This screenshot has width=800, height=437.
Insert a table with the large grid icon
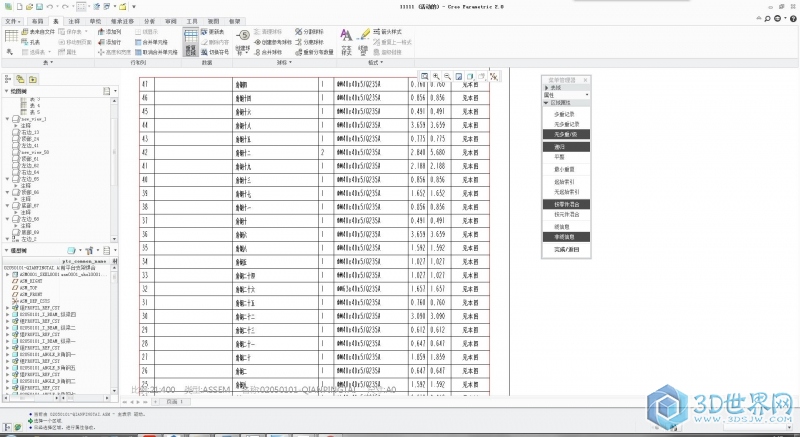click(11, 36)
